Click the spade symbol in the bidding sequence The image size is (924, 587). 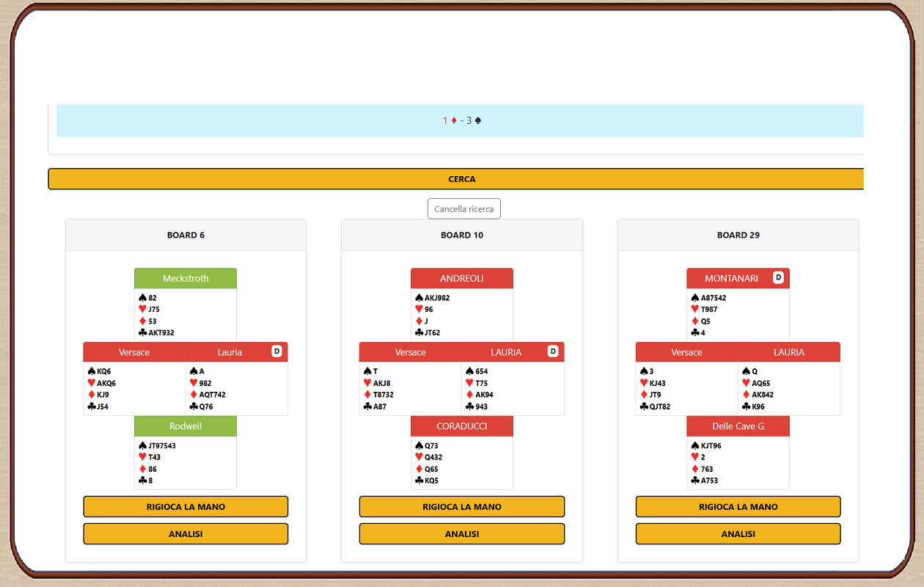[x=478, y=120]
